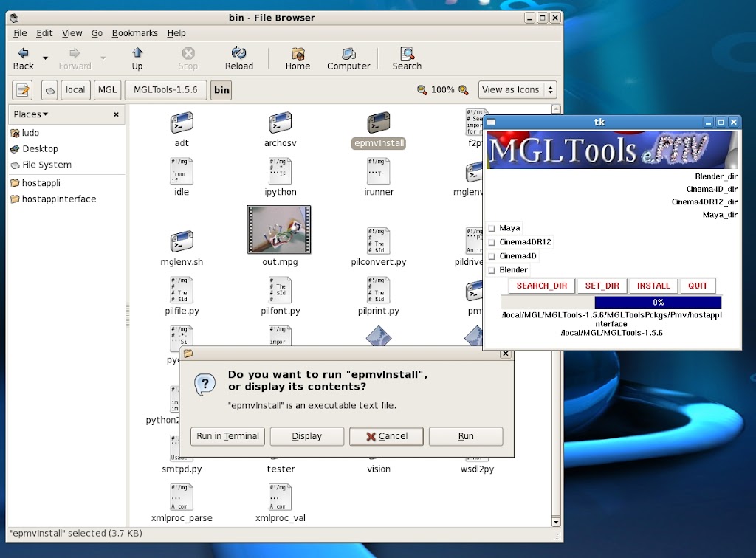Cancel the epmvInstall run dialog
The image size is (756, 558).
pos(386,436)
